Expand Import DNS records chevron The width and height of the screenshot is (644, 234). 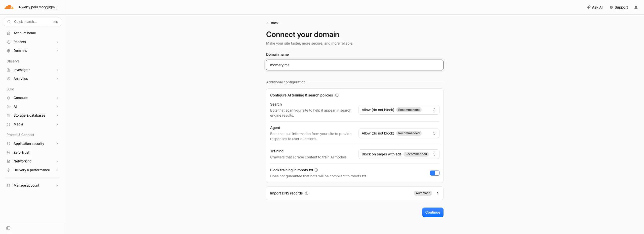[x=438, y=193]
